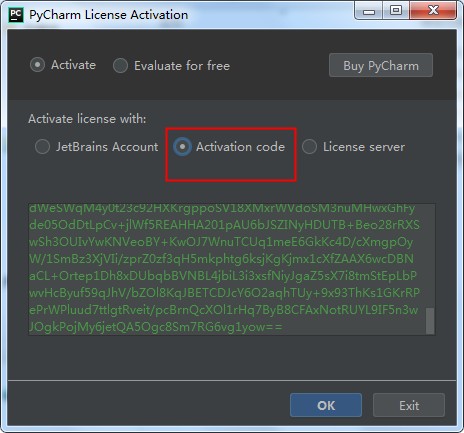Click the activation code scrollbar thumb
This screenshot has height=433, width=464.
pos(430,320)
